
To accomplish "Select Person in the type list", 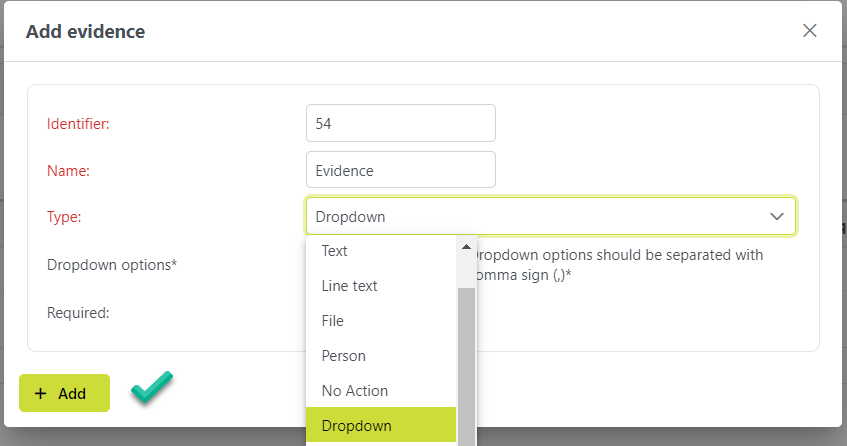I will pos(343,356).
